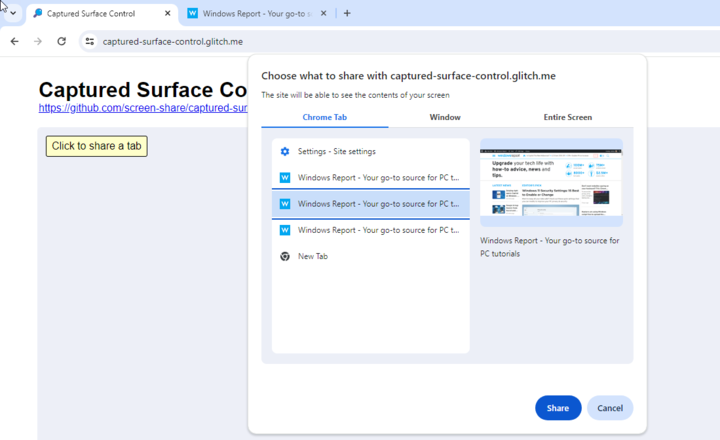Focus the address bar URL field
Screen dimensions: 720x440
(399, 41)
